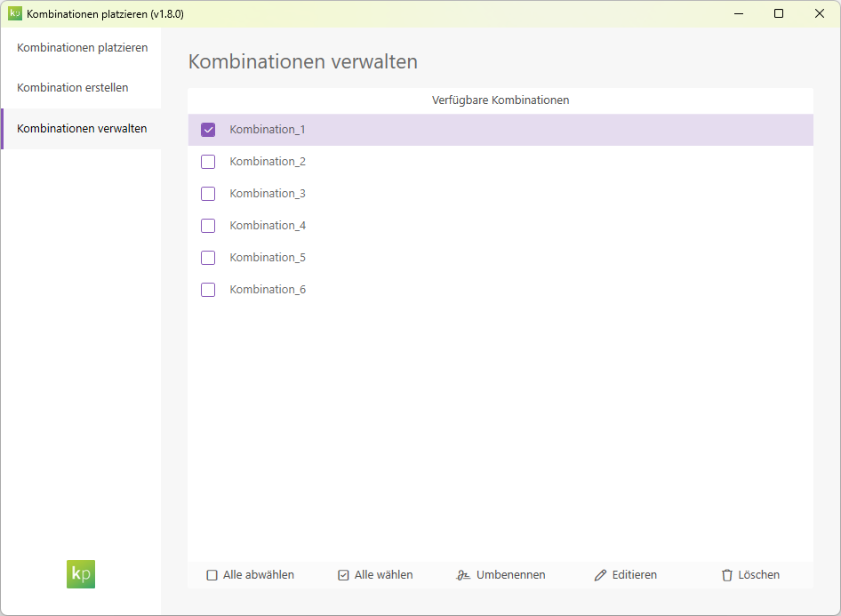
Task: Uncheck the Kombination_1 checkbox
Action: point(208,130)
